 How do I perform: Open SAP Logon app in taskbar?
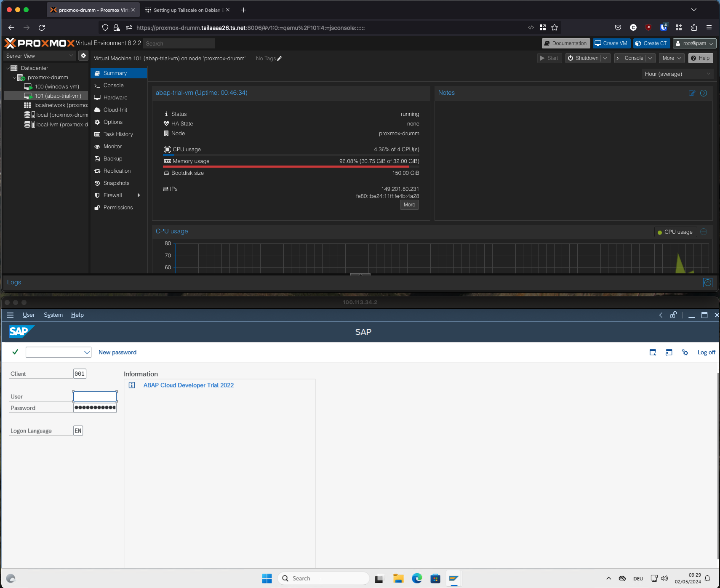click(454, 578)
